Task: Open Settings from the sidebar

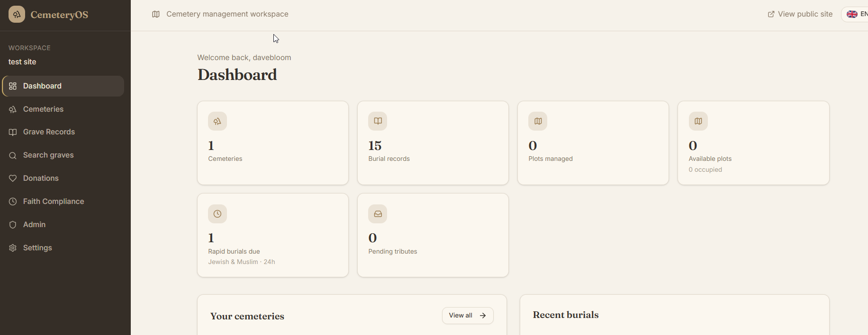Action: point(63,248)
